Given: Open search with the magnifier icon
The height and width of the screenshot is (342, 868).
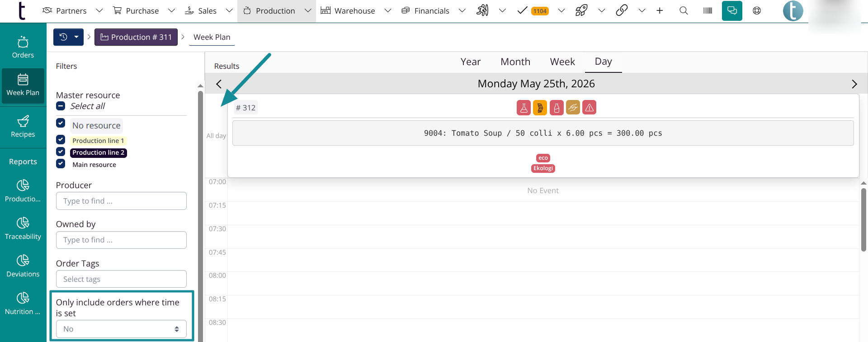Looking at the screenshot, I should coord(684,10).
